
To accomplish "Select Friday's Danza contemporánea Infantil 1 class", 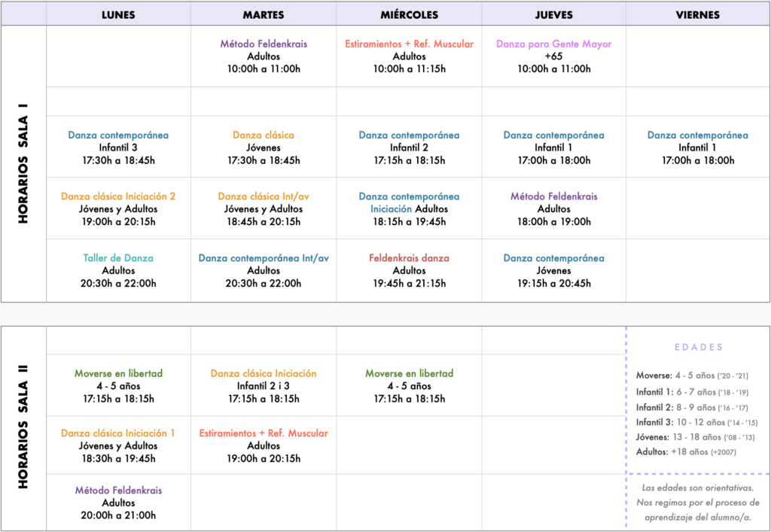I will coord(697,135).
